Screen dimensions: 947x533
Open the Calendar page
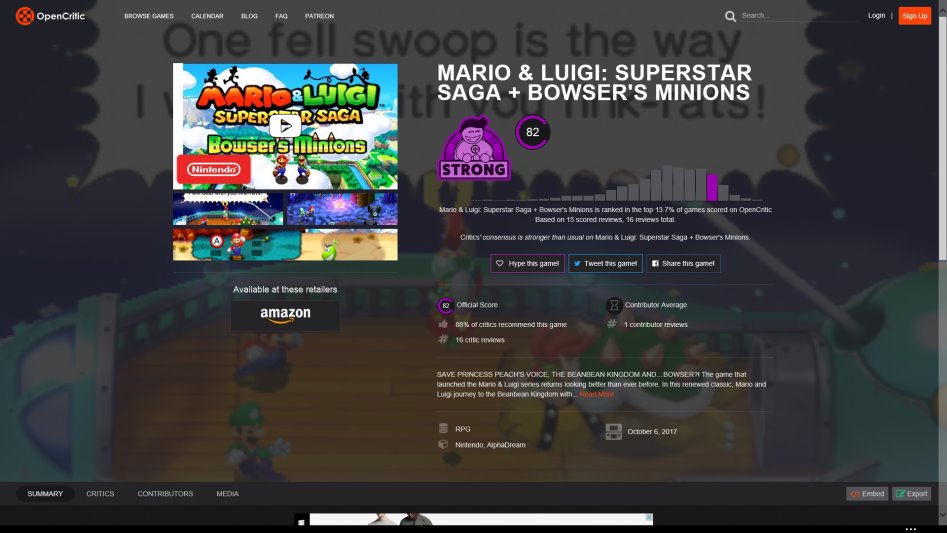pyautogui.click(x=207, y=16)
